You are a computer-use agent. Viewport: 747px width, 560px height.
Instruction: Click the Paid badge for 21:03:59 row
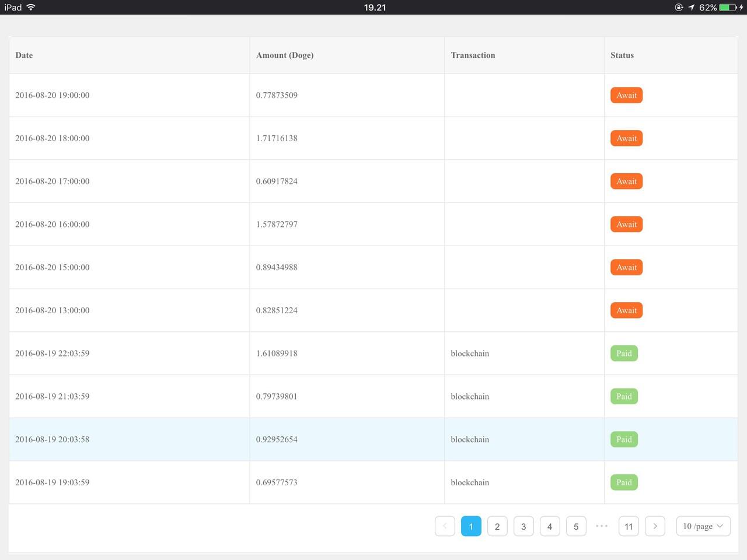[624, 397]
